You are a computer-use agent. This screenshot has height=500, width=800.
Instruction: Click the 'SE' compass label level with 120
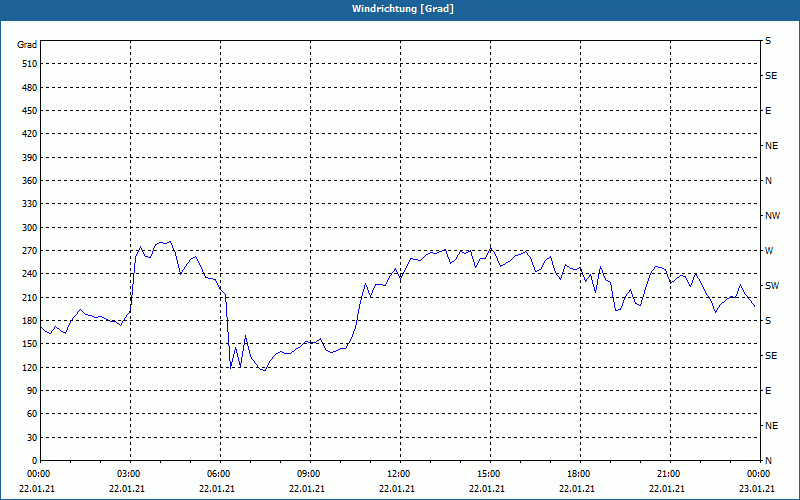point(771,356)
